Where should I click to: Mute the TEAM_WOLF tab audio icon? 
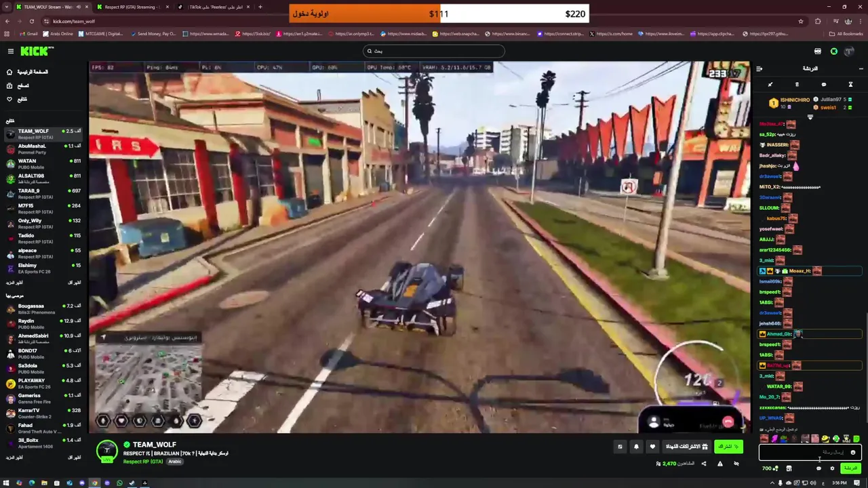click(x=79, y=7)
